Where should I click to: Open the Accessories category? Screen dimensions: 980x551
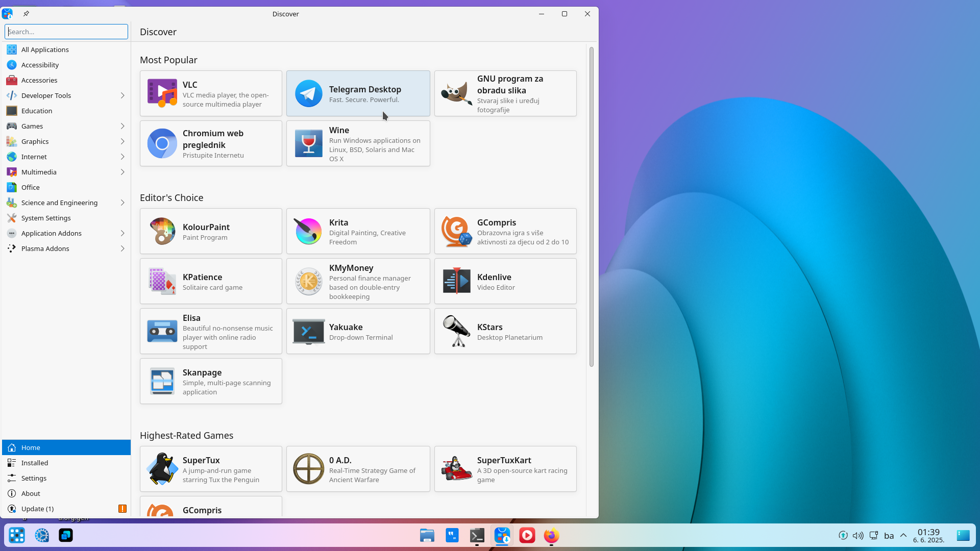tap(66, 80)
